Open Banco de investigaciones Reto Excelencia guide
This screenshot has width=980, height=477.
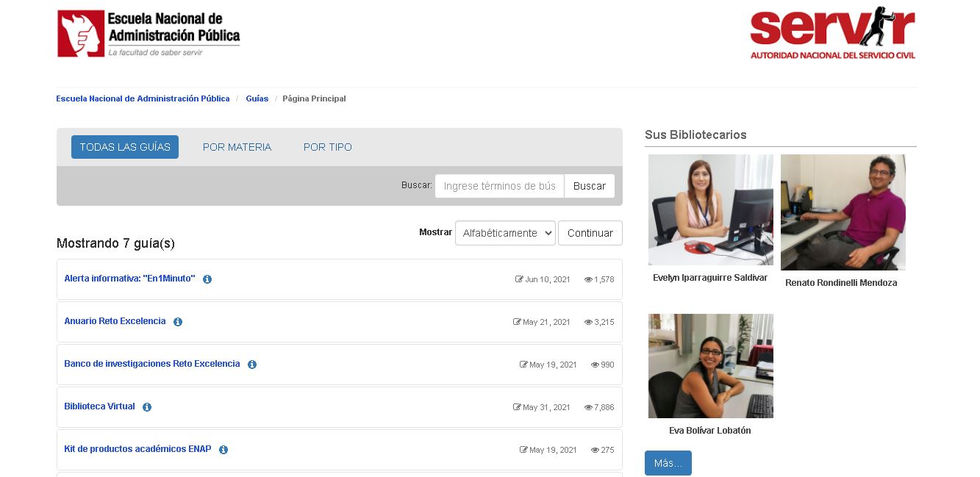coord(152,364)
